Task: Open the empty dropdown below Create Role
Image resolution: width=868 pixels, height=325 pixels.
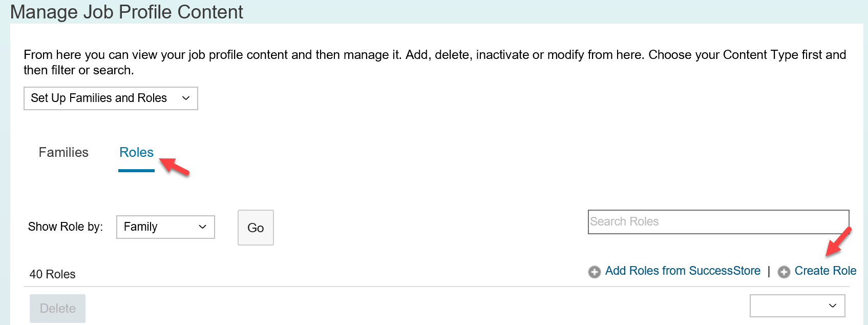Action: (x=797, y=306)
